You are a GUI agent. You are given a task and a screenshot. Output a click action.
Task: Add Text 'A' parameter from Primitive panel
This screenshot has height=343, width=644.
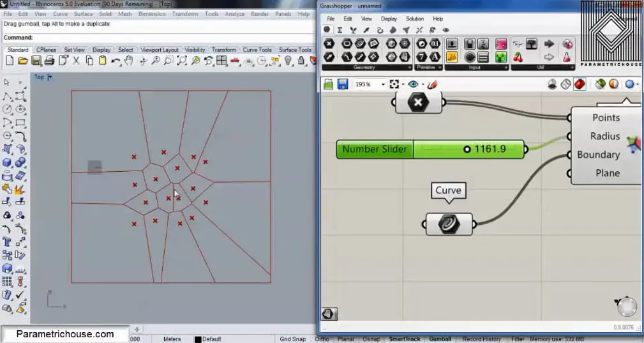pyautogui.click(x=435, y=57)
